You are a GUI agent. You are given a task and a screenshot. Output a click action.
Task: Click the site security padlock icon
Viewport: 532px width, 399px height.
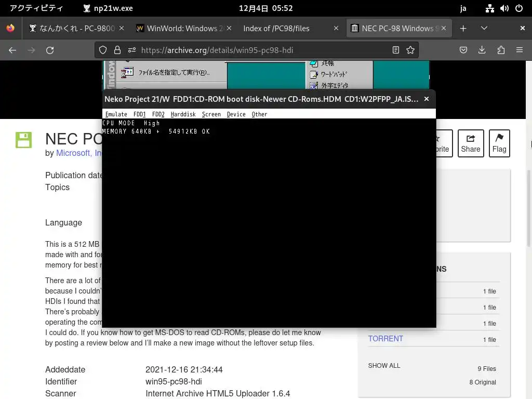117,50
